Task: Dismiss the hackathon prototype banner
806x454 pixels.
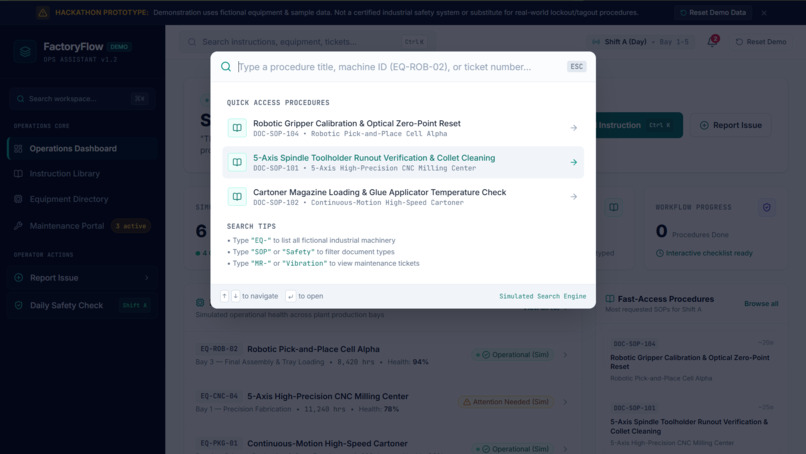Action: pyautogui.click(x=764, y=13)
